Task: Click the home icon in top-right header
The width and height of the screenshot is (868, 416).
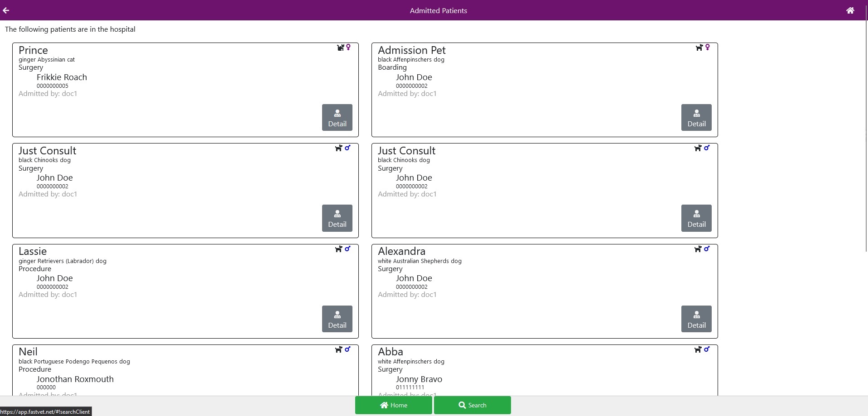Action: click(x=850, y=10)
